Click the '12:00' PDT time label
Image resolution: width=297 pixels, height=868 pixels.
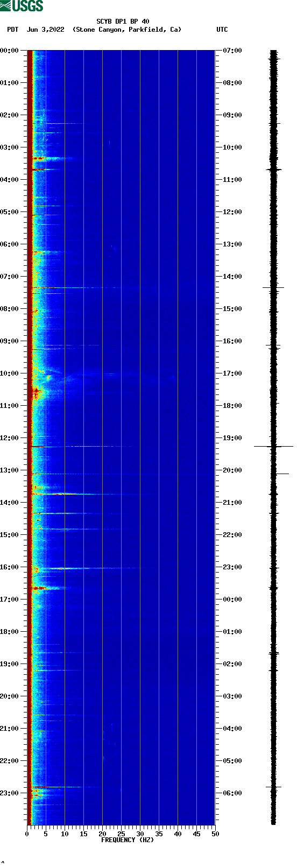click(x=9, y=438)
